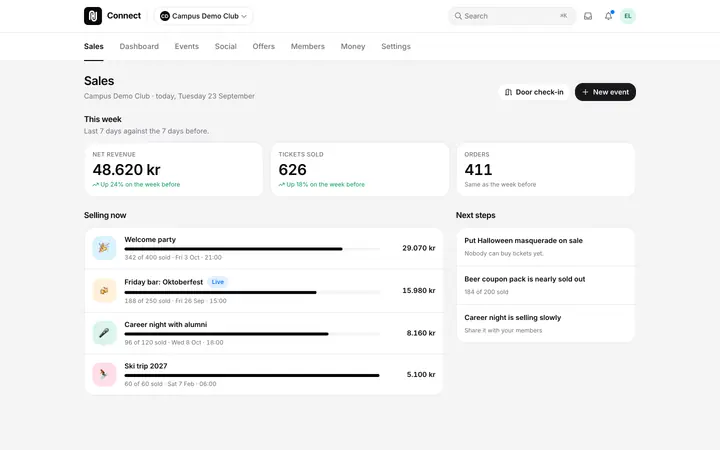Open the Offers tab
The width and height of the screenshot is (720, 450).
click(264, 46)
